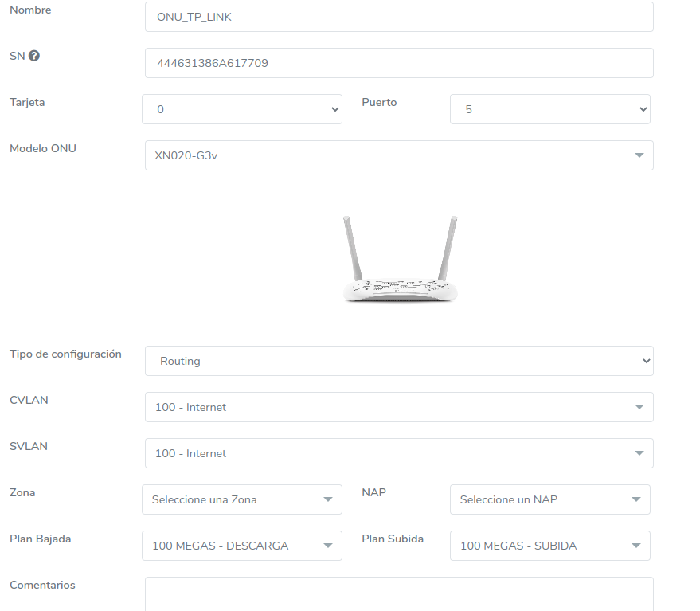Click the SN help question mark icon
The width and height of the screenshot is (700, 611).
click(34, 56)
